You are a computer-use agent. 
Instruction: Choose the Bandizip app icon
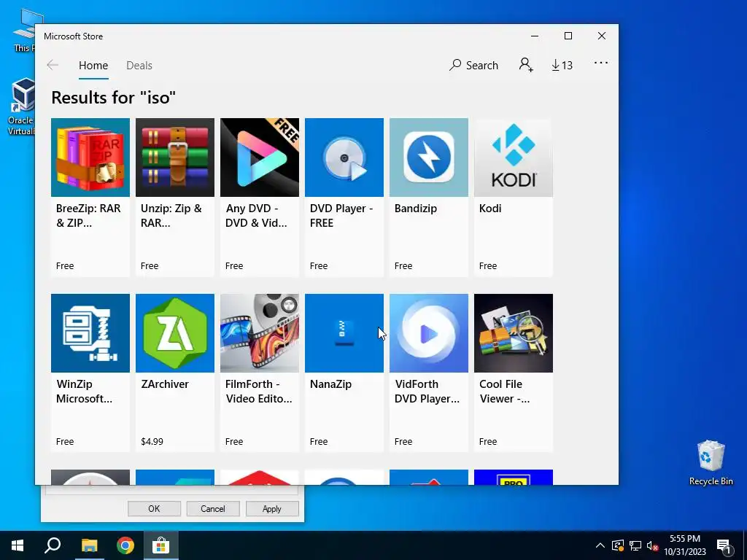tap(429, 157)
